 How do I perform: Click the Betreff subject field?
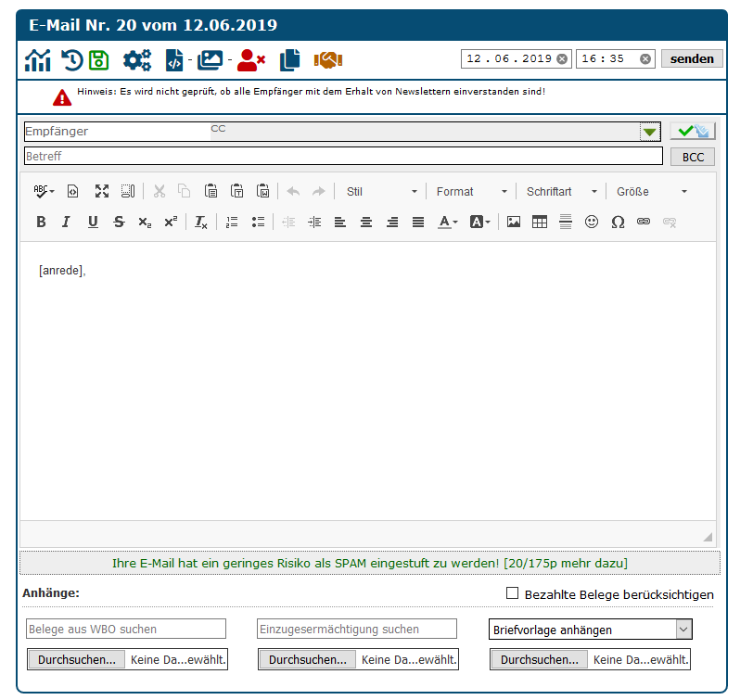click(343, 157)
